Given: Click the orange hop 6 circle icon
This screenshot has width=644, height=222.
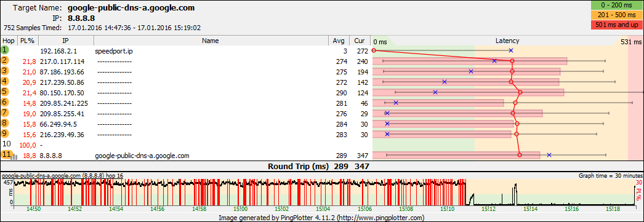Looking at the screenshot, I should click(4, 102).
